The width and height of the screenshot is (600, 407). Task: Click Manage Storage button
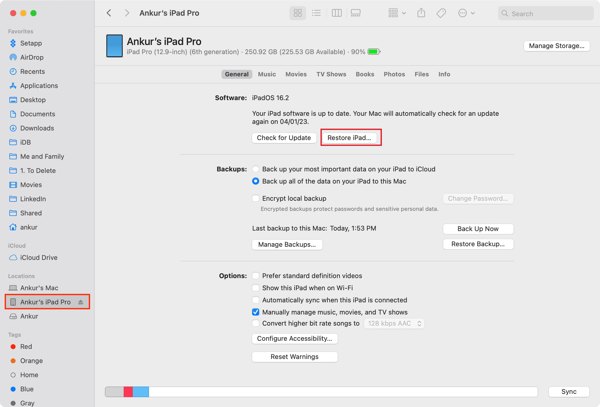point(556,46)
